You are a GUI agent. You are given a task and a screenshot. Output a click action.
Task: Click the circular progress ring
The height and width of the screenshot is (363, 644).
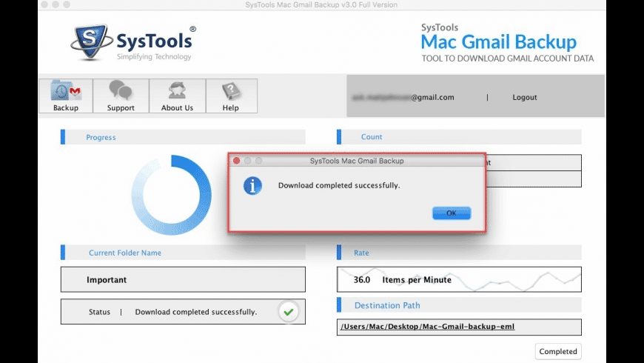pos(171,195)
